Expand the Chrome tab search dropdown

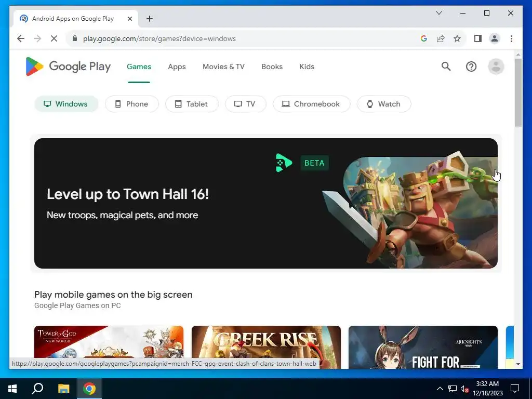coord(438,13)
